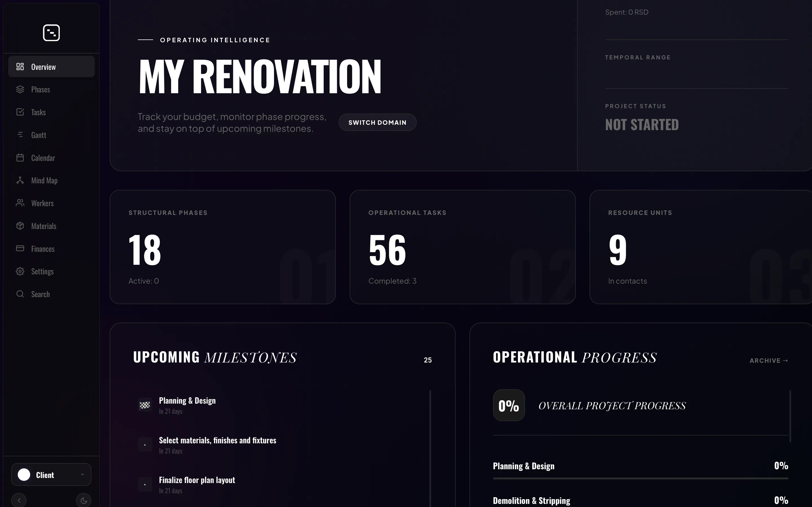Screen dimensions: 812x507
Task: Open the Mind Map view
Action: 44,180
